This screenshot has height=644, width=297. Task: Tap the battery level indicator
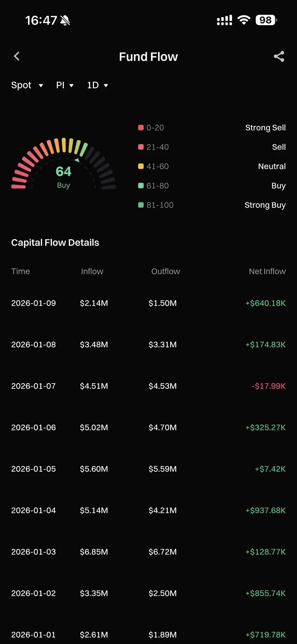(x=266, y=20)
